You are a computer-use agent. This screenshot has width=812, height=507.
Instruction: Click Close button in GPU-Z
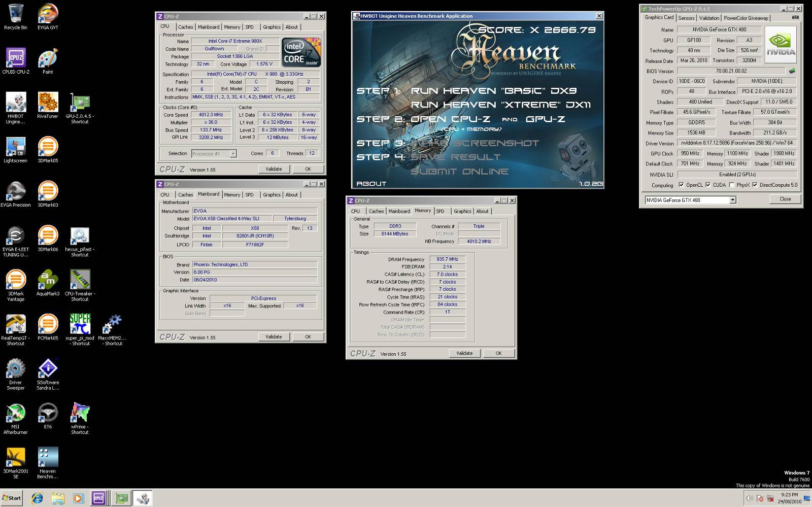pyautogui.click(x=785, y=199)
